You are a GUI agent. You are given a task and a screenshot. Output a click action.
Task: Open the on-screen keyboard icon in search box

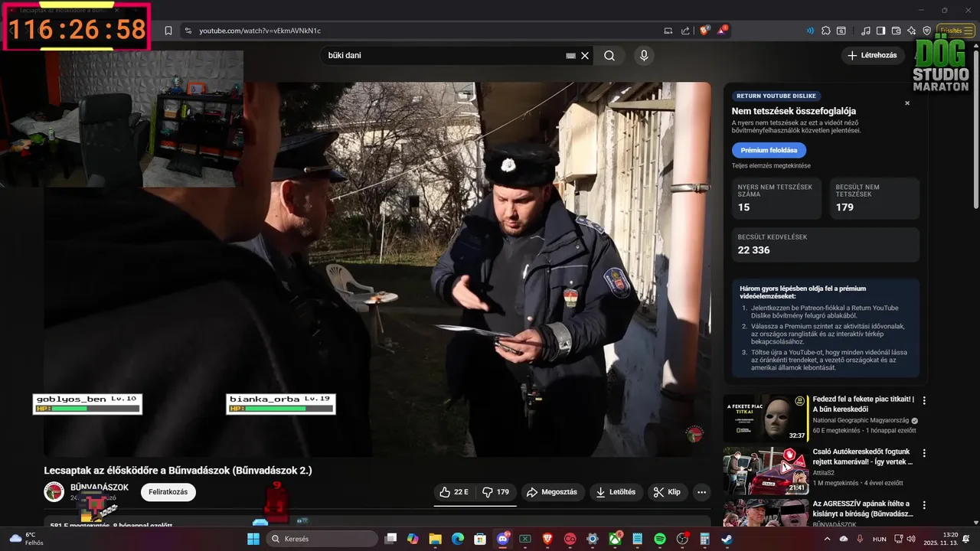pyautogui.click(x=570, y=55)
